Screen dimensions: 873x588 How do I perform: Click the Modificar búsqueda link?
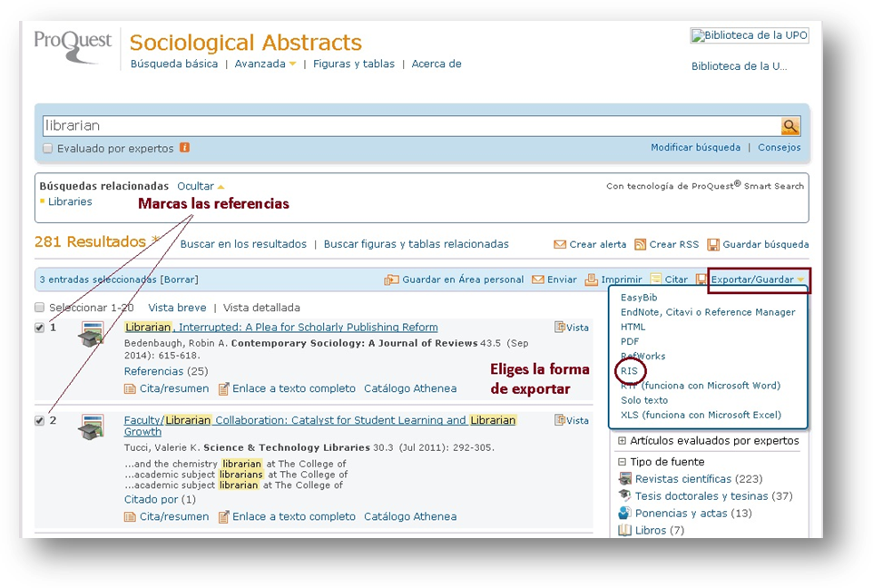click(x=694, y=148)
